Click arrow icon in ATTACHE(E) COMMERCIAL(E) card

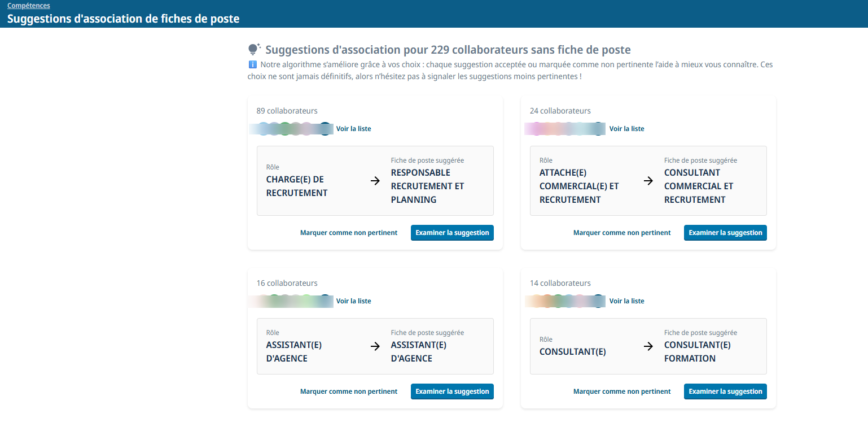(x=648, y=181)
